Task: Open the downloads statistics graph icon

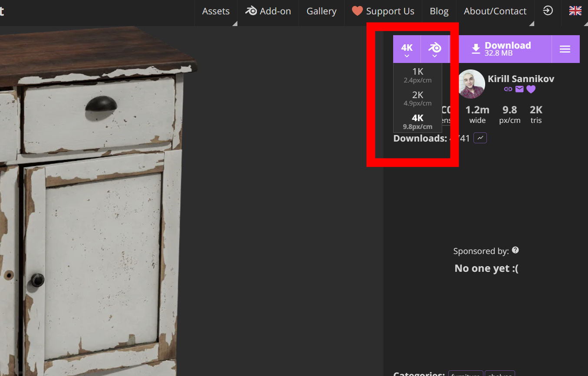Action: [x=480, y=138]
